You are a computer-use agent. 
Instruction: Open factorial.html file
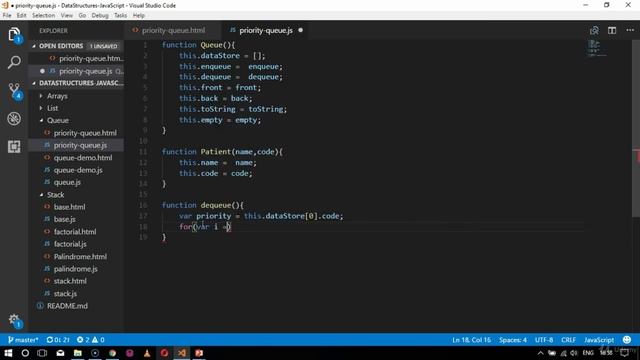pyautogui.click(x=75, y=232)
